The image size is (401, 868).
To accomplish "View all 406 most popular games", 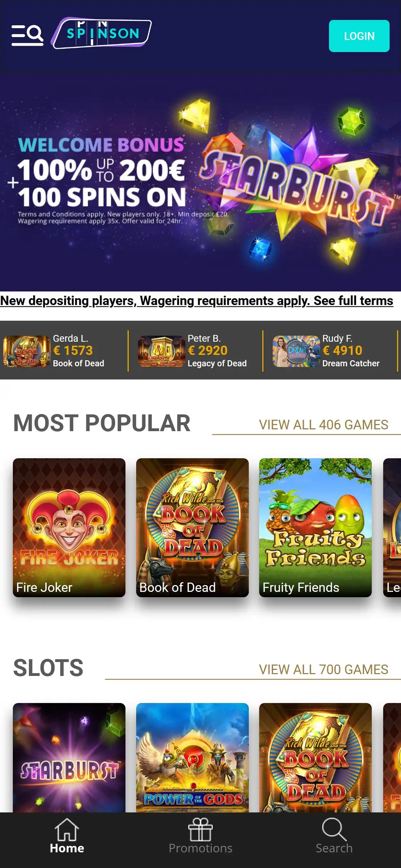I will pyautogui.click(x=323, y=425).
